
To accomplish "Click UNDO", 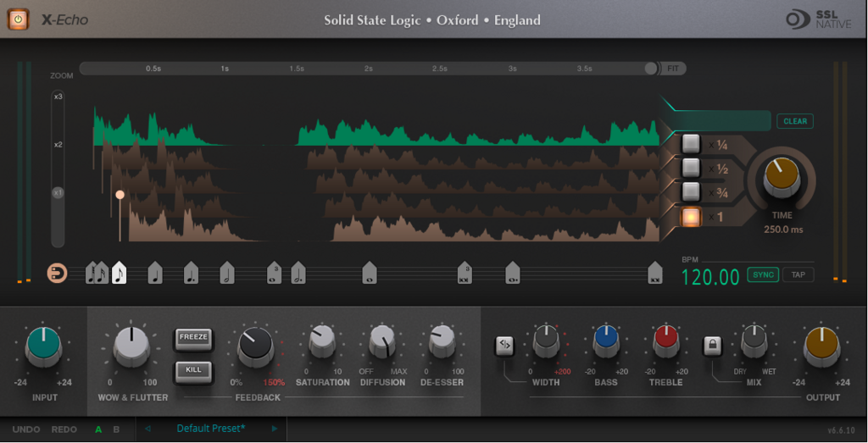I will (x=26, y=429).
